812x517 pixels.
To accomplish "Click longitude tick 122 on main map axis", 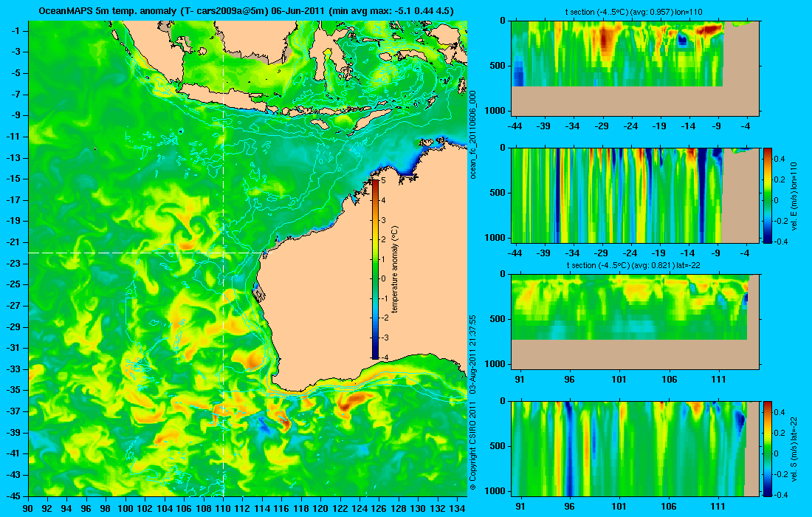I will pos(340,508).
